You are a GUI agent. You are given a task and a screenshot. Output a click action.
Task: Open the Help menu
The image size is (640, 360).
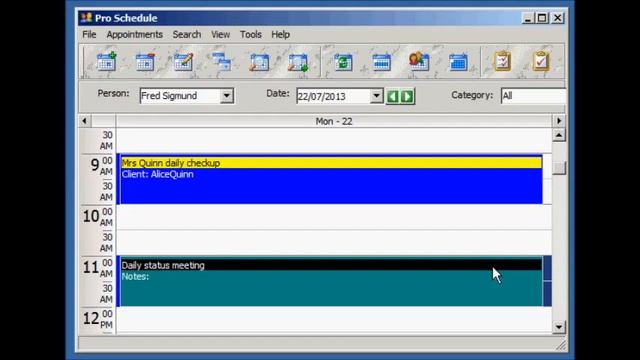[280, 35]
